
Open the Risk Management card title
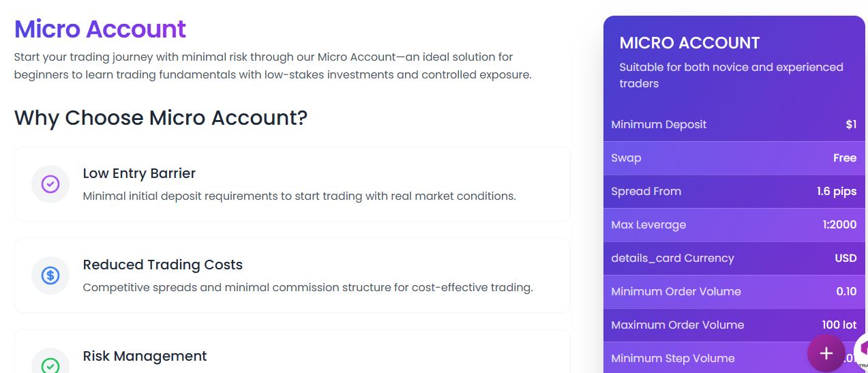(145, 356)
